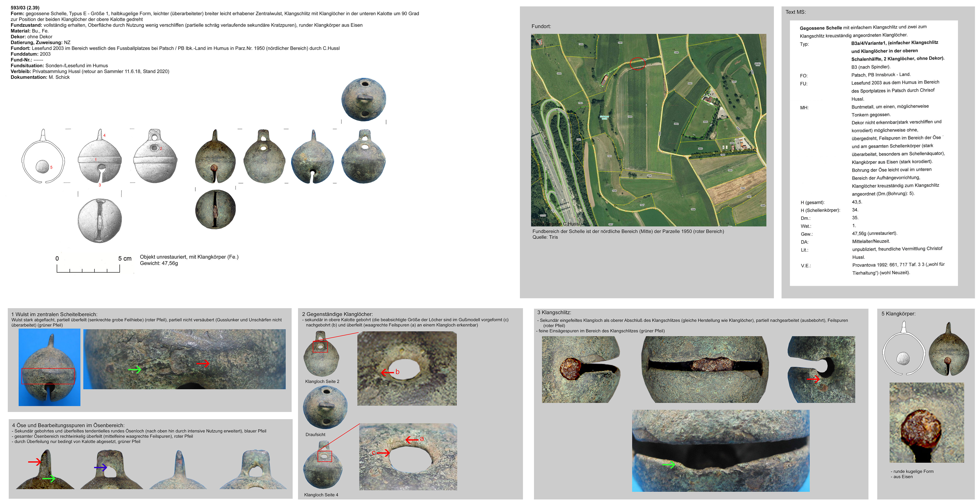Click the '3 Klangschlitz:' section title

(x=554, y=312)
